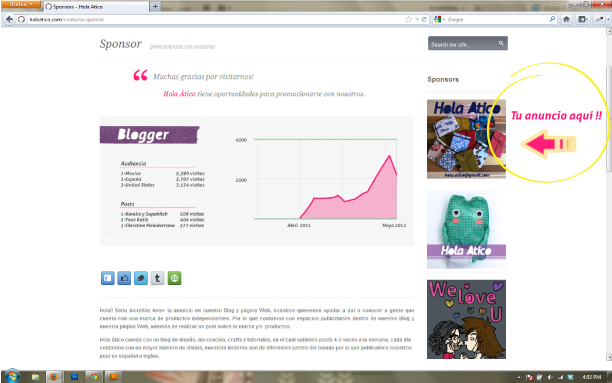Click the address bar showing holaatico.com
Image resolution: width=612 pixels, height=383 pixels.
215,19
